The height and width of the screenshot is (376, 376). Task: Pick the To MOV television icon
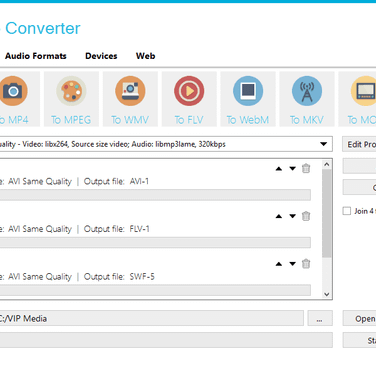click(x=363, y=91)
